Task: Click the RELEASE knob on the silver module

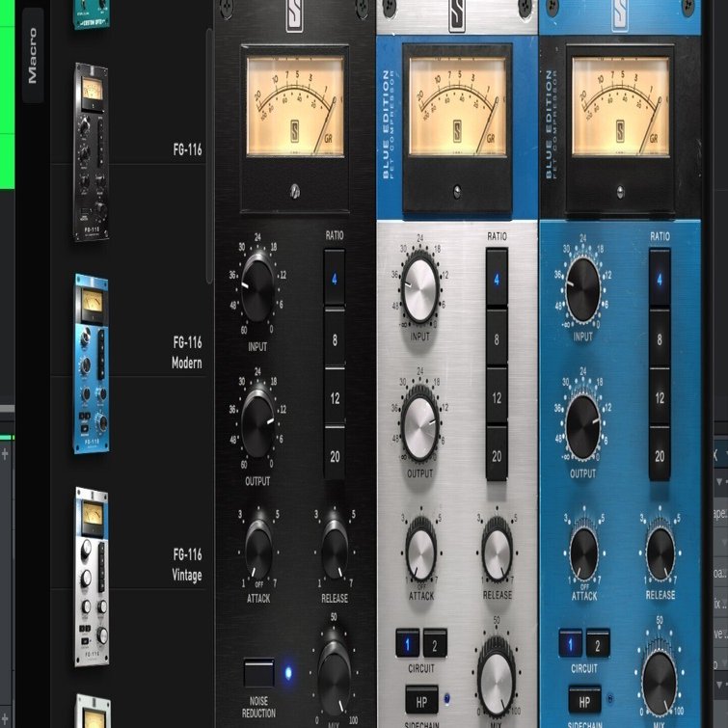Action: tap(498, 553)
